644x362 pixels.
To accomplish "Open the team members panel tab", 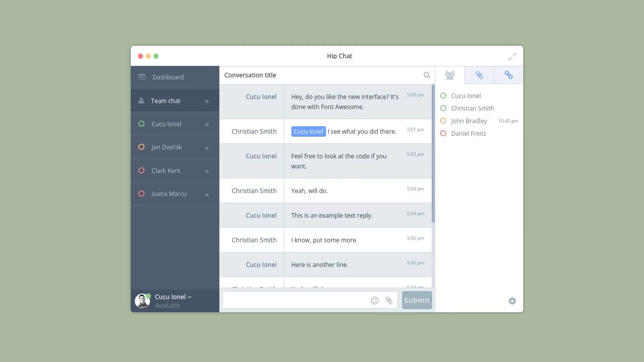I will [449, 74].
